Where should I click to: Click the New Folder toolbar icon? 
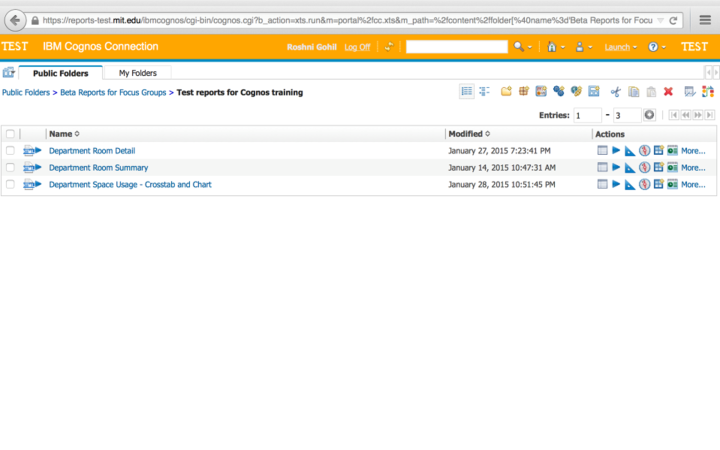pyautogui.click(x=506, y=92)
